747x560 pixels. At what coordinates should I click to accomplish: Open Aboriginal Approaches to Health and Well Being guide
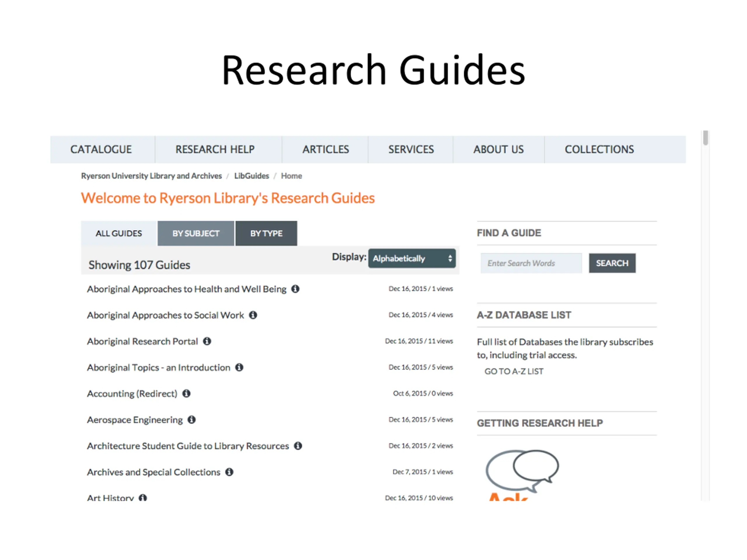pyautogui.click(x=187, y=289)
